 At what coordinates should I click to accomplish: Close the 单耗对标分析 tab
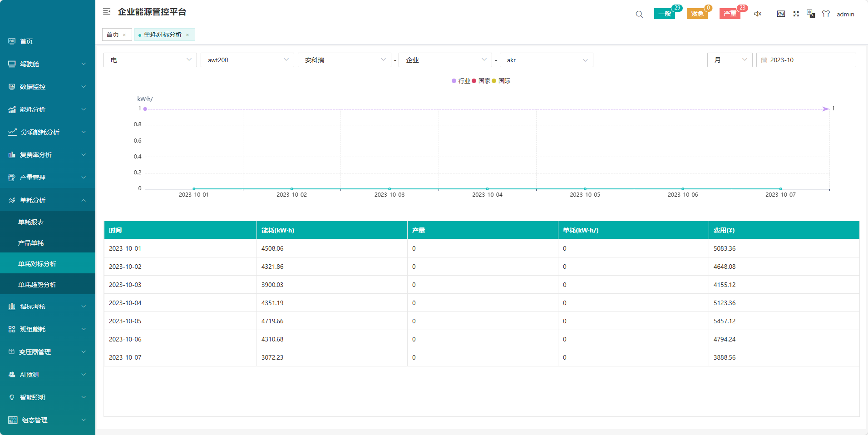tap(187, 35)
